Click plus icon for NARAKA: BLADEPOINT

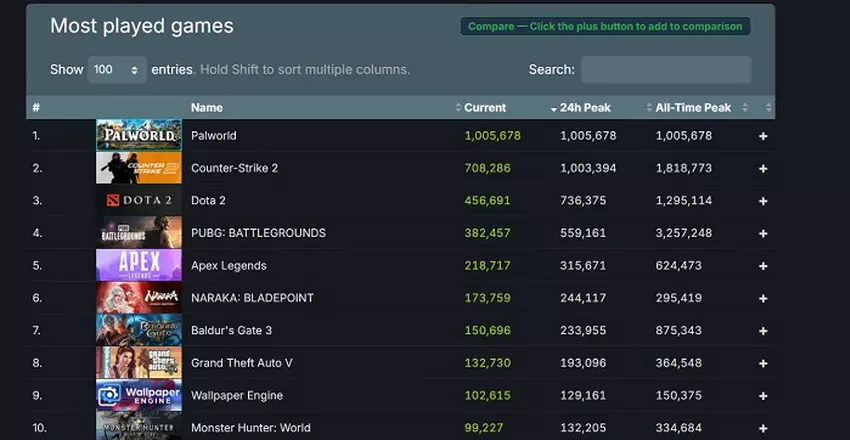[763, 298]
